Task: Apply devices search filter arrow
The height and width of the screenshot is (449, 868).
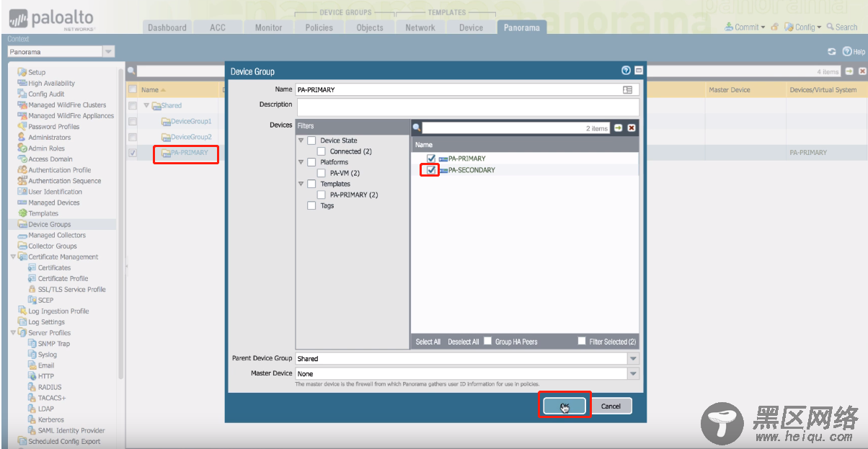Action: (x=618, y=128)
